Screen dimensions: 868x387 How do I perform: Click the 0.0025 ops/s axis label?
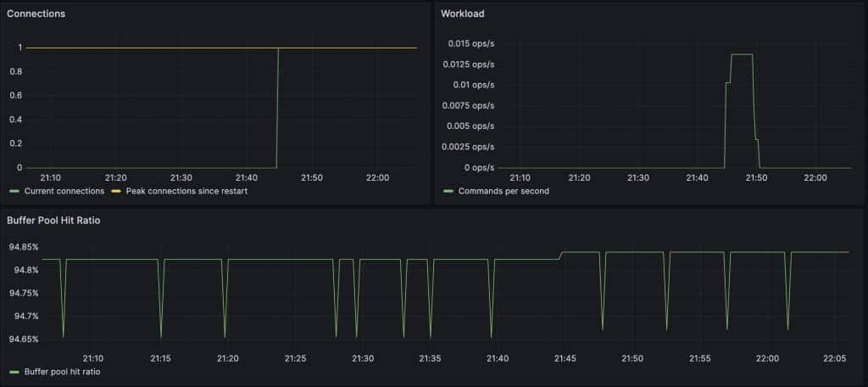469,147
